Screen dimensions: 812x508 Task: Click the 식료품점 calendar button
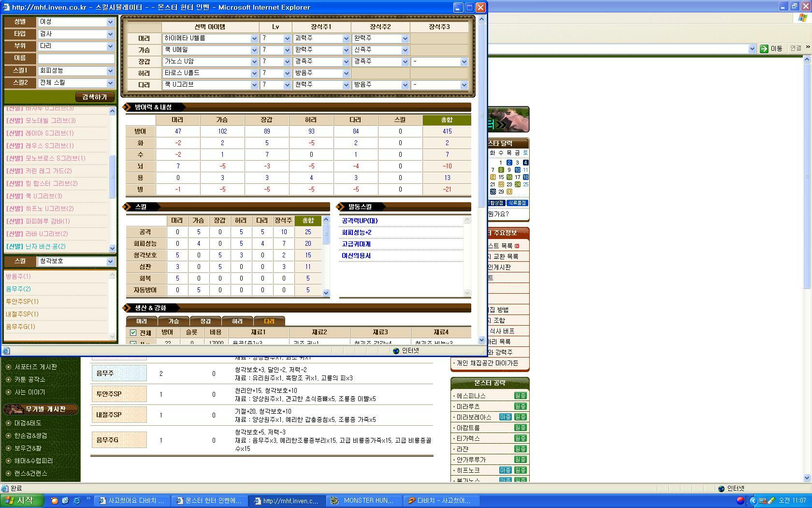[517, 203]
